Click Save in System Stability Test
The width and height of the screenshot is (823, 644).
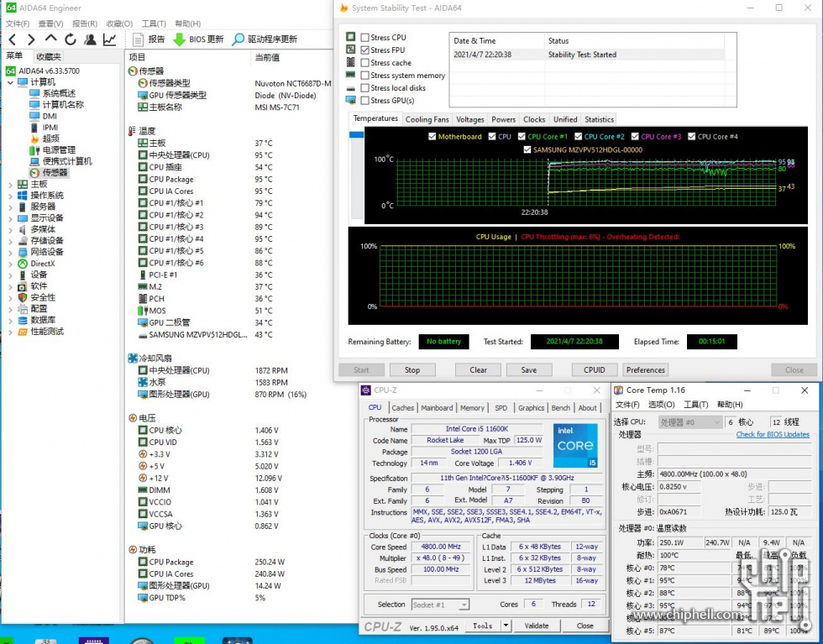tap(528, 370)
